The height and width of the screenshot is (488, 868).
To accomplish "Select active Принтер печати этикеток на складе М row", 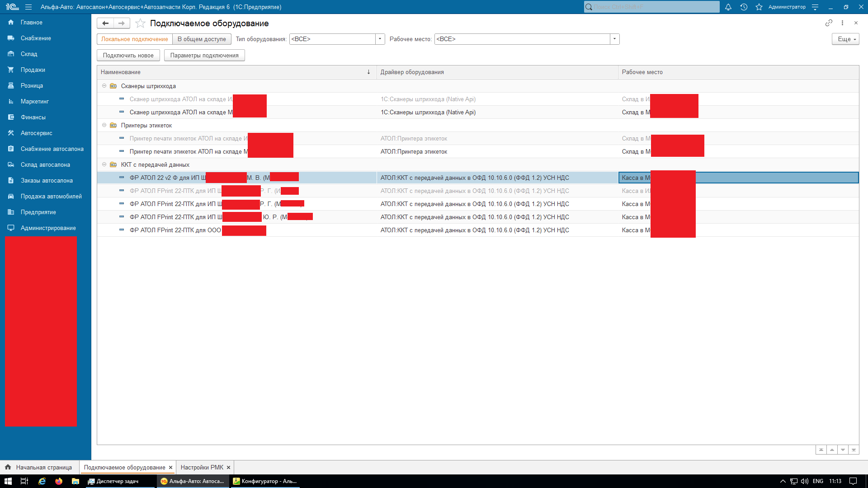I will tap(478, 151).
